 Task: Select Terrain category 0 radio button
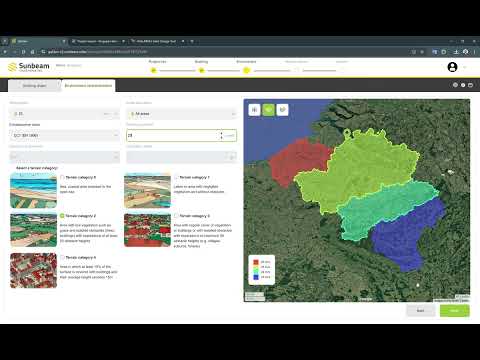pos(62,177)
